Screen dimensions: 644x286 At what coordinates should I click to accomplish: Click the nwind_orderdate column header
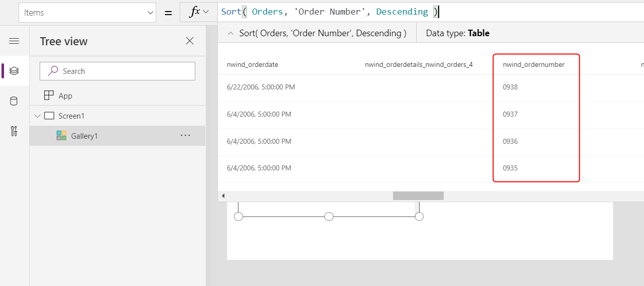click(x=252, y=64)
